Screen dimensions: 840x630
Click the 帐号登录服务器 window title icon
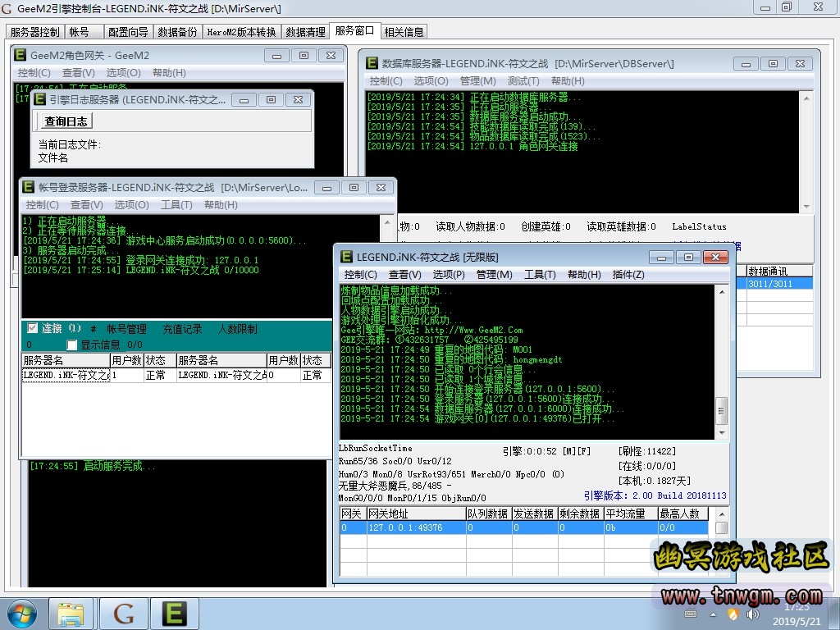[x=29, y=187]
